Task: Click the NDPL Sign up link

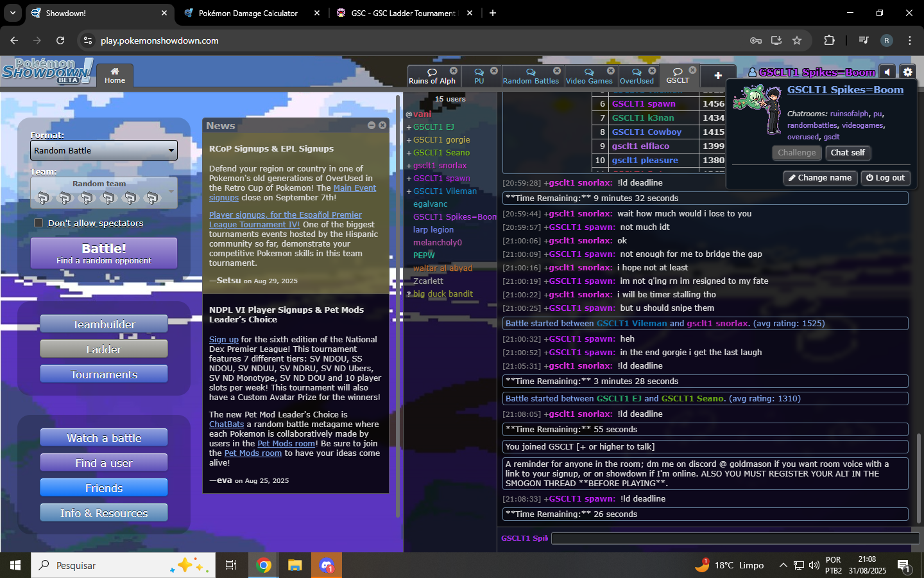Action: point(224,339)
